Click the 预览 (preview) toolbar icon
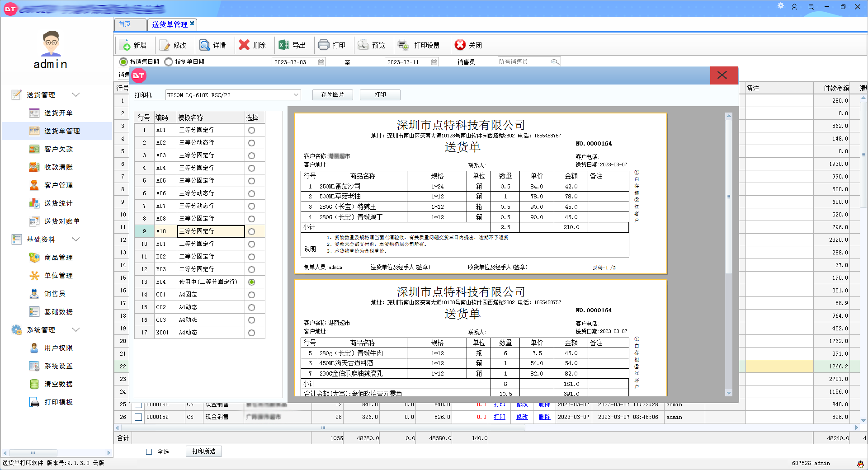 (x=363, y=45)
